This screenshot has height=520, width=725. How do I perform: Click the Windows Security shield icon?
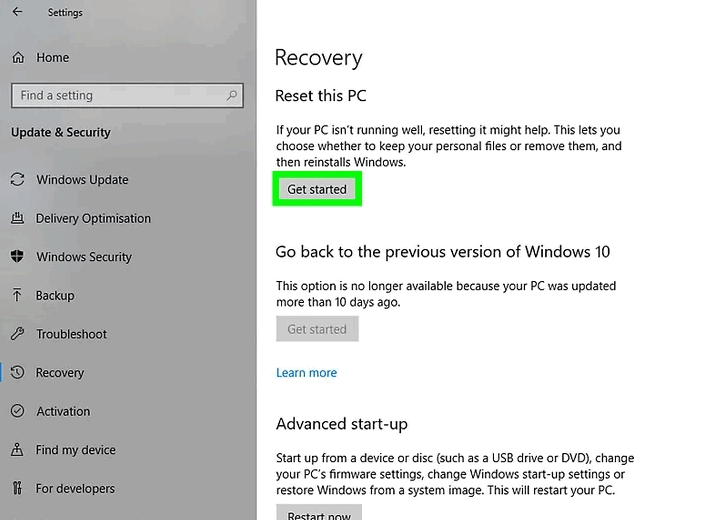[x=17, y=256]
